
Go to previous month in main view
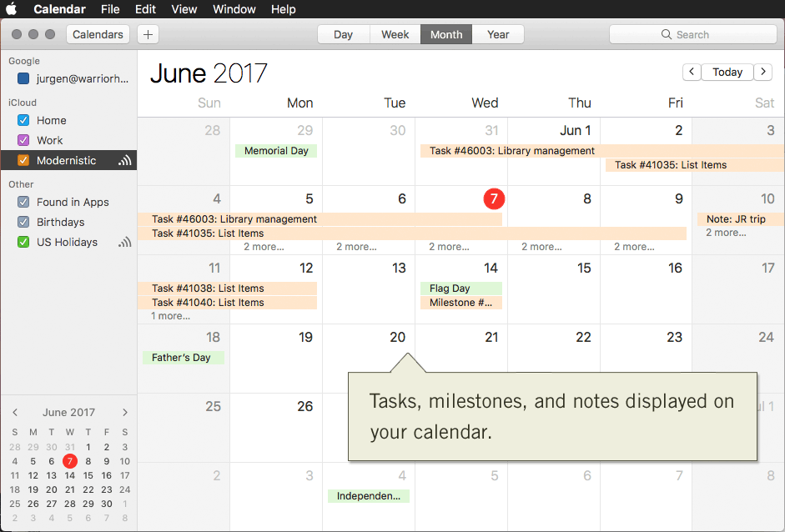pos(692,72)
